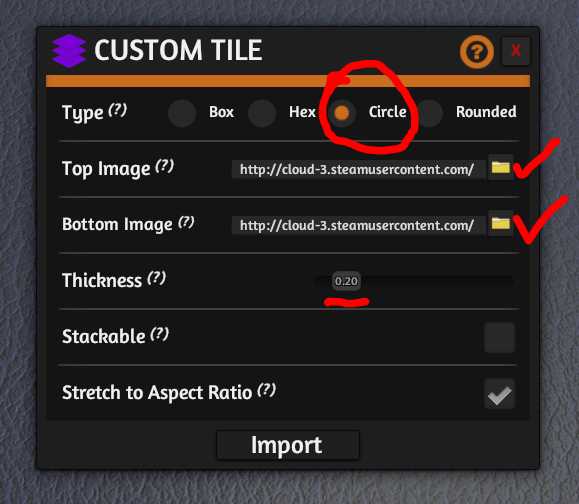The image size is (579, 504).
Task: Open the orange help question mark icon
Action: click(477, 52)
